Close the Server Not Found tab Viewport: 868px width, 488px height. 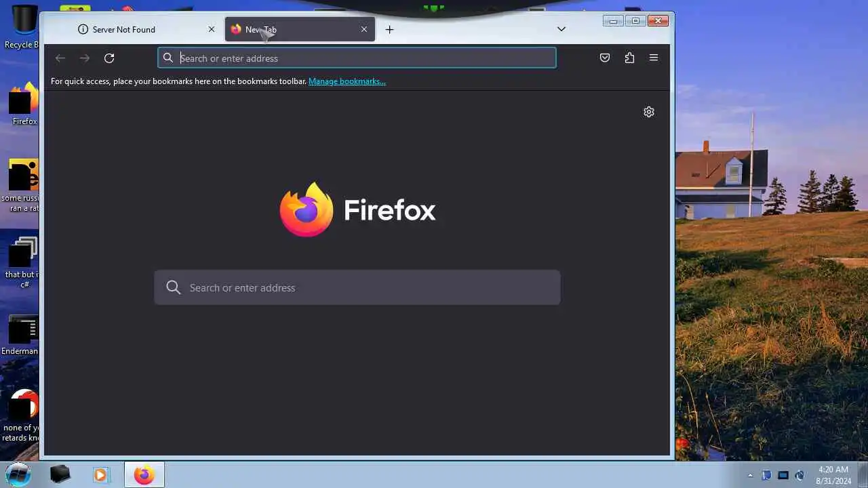pyautogui.click(x=212, y=30)
